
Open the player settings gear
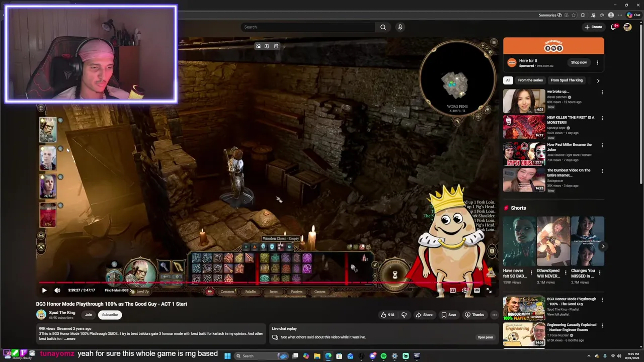(x=464, y=290)
